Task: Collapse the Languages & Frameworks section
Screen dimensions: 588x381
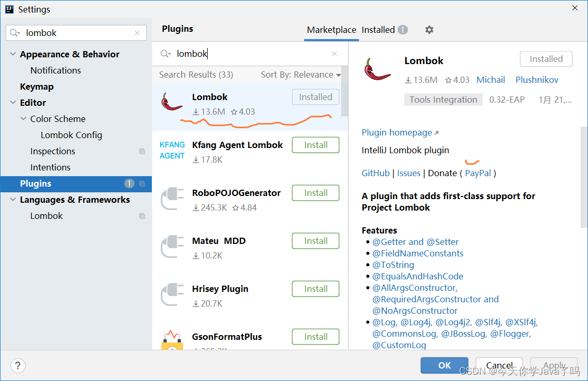Action: (x=13, y=199)
